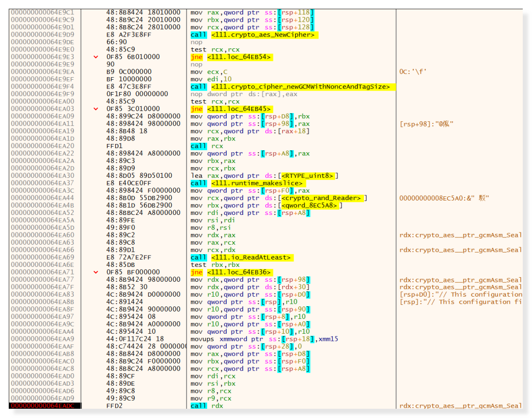Click the loc_64EB45 jump destination label
The height and width of the screenshot is (418, 532).
(x=240, y=109)
